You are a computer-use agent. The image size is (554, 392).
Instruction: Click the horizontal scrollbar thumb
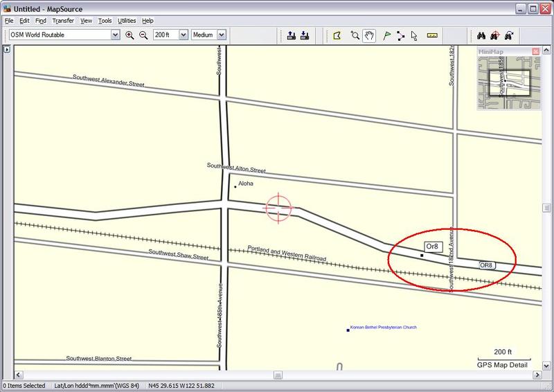[x=278, y=375]
